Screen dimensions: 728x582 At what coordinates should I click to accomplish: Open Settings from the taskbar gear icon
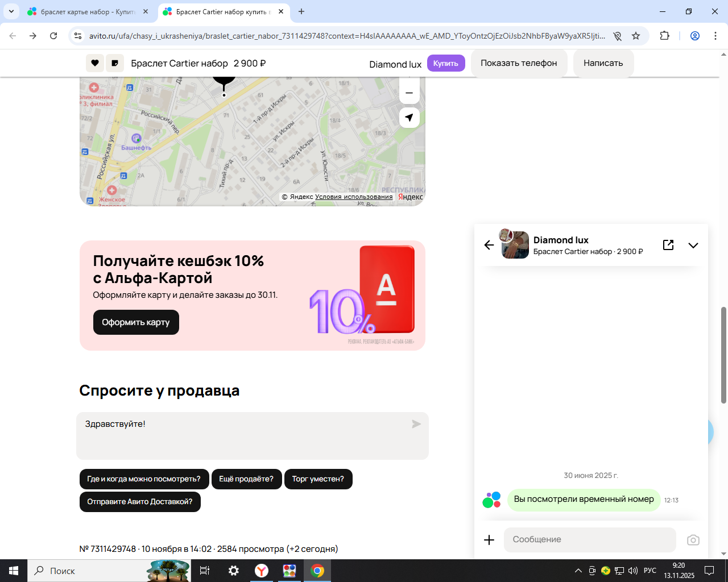click(234, 571)
